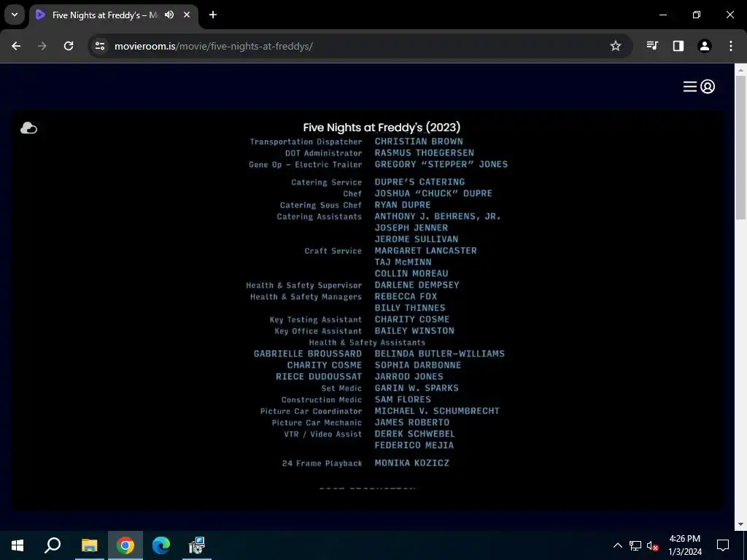Select the Five Nights at Freddy's tab
Image resolution: width=747 pixels, height=560 pixels.
(x=113, y=15)
